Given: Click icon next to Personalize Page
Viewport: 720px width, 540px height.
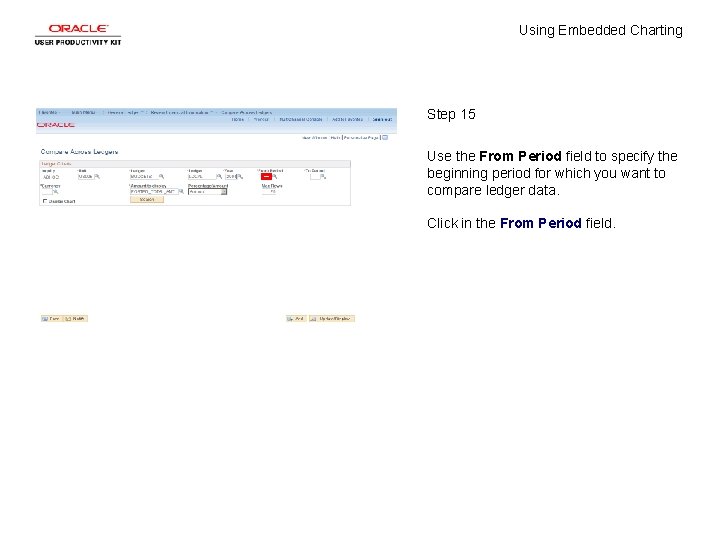Looking at the screenshot, I should point(385,137).
